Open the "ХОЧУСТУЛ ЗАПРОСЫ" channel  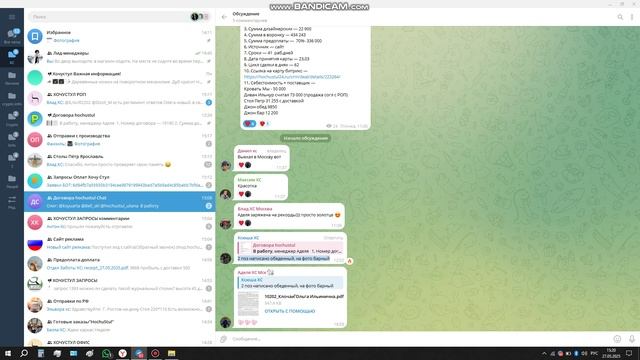point(120,284)
